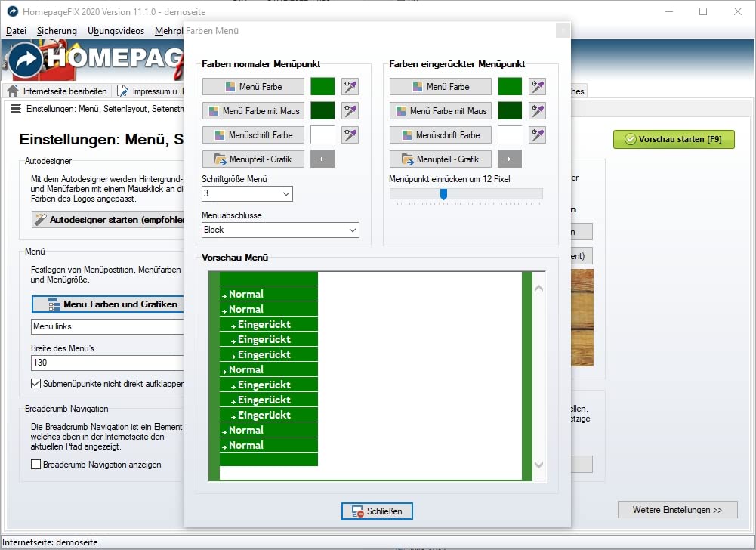Toggle Submenüpunkte nicht direkt aufklappen checkbox
Screen dimensions: 756x550
[35, 384]
